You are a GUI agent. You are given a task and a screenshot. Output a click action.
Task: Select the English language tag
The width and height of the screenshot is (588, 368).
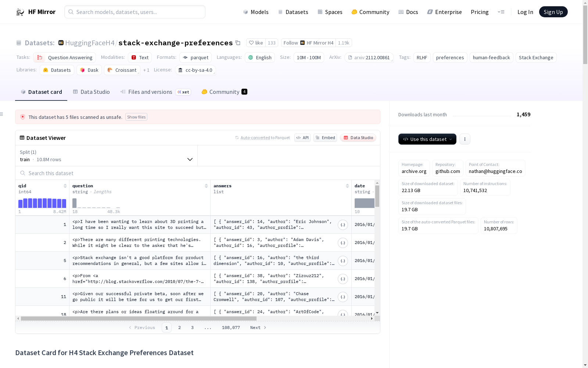point(260,57)
